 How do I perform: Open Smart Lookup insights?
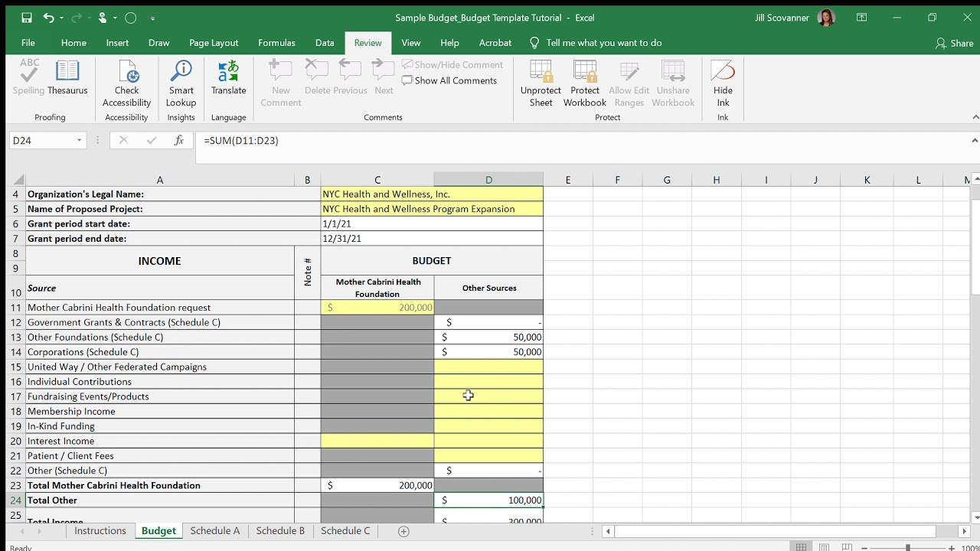coord(181,84)
